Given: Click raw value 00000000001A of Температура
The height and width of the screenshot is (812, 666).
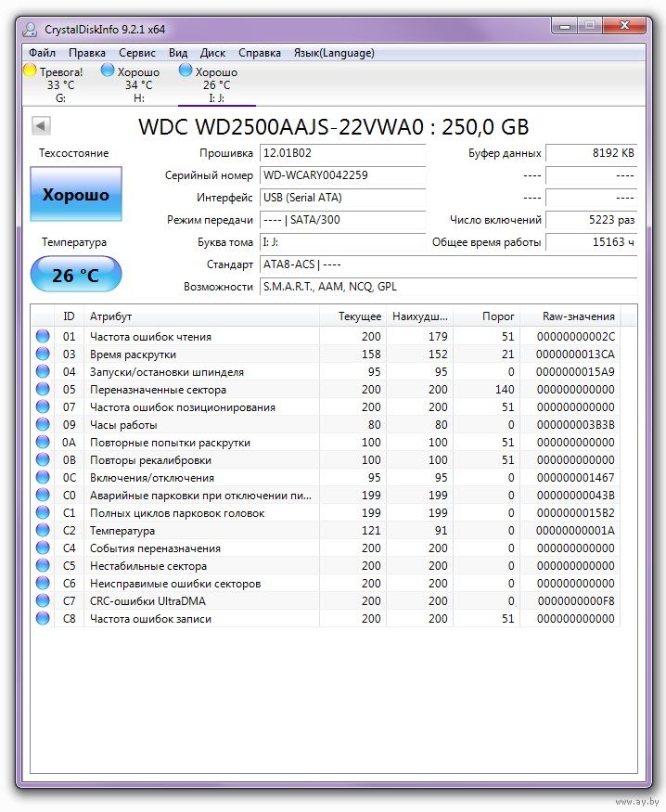Looking at the screenshot, I should coord(575,531).
